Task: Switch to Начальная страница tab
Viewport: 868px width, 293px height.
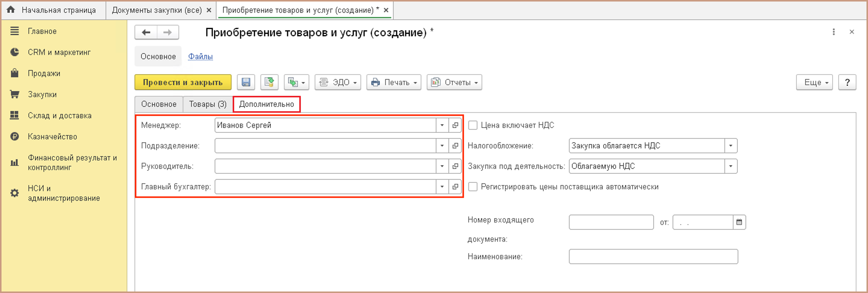Action: click(x=54, y=10)
